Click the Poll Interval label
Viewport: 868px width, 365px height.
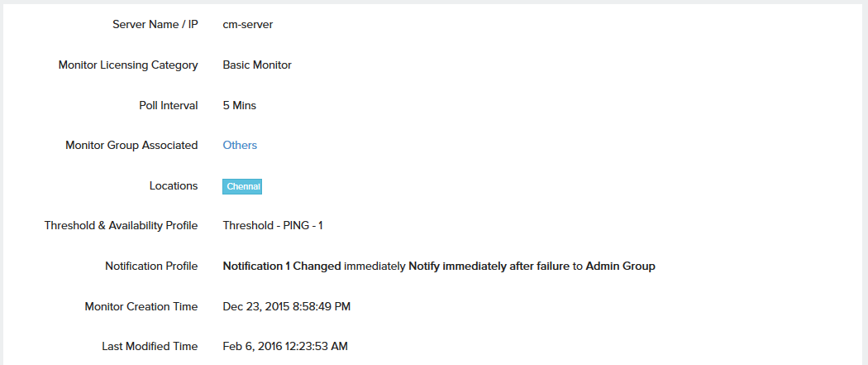[x=169, y=106]
